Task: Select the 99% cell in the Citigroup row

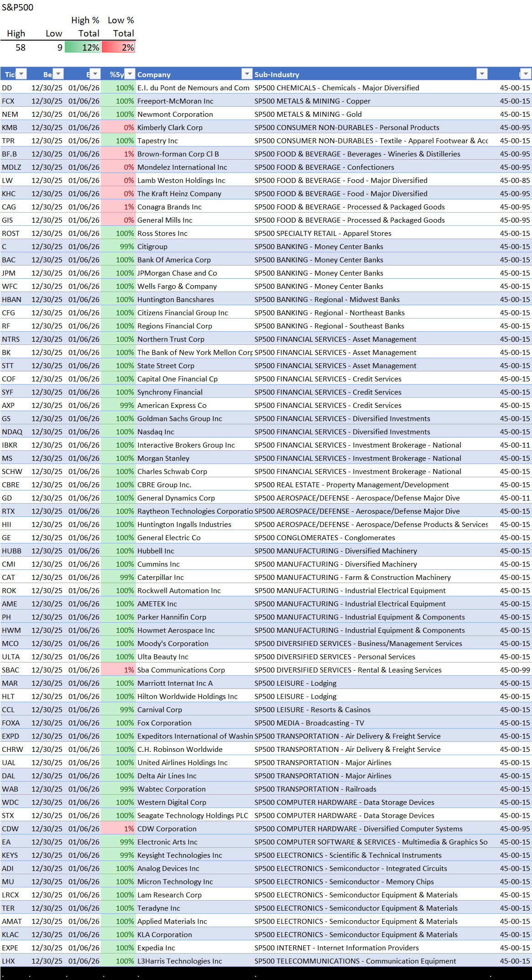Action: (x=118, y=246)
